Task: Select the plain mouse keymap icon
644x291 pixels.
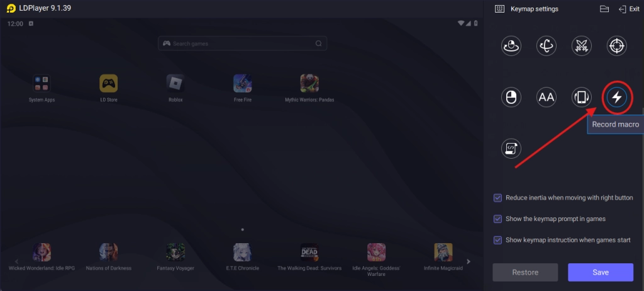Action: click(x=511, y=98)
